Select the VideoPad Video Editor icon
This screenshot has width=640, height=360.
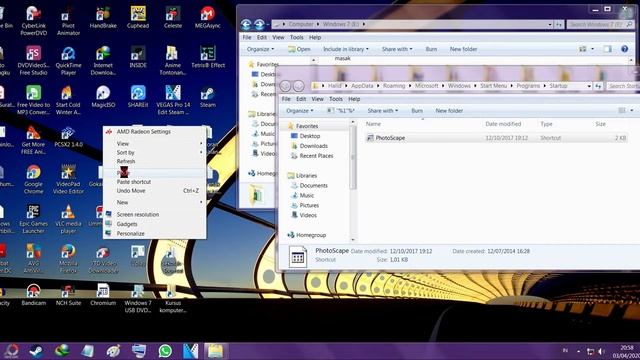click(68, 180)
